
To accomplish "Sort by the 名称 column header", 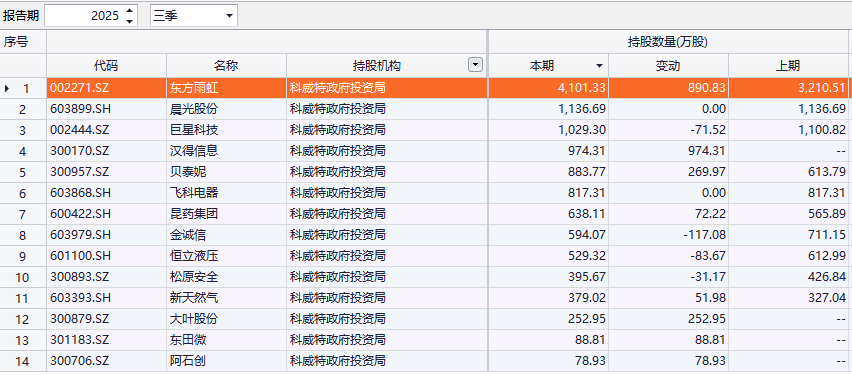I will [226, 66].
